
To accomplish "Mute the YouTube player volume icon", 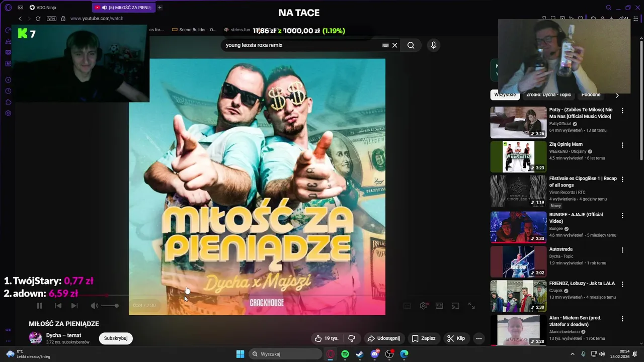I will point(95,306).
